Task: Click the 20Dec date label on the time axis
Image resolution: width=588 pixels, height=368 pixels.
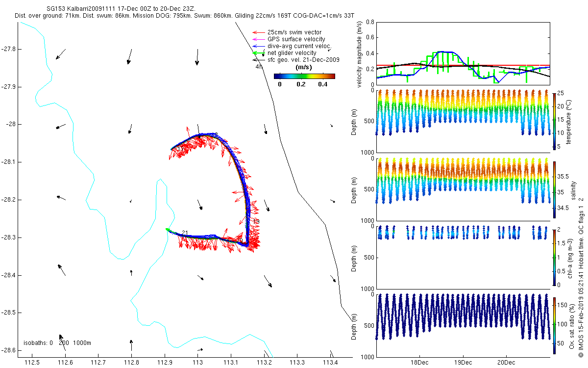Action: click(506, 363)
